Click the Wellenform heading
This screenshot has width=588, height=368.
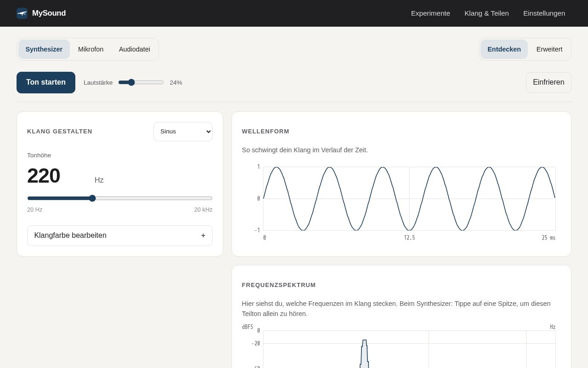tap(266, 132)
